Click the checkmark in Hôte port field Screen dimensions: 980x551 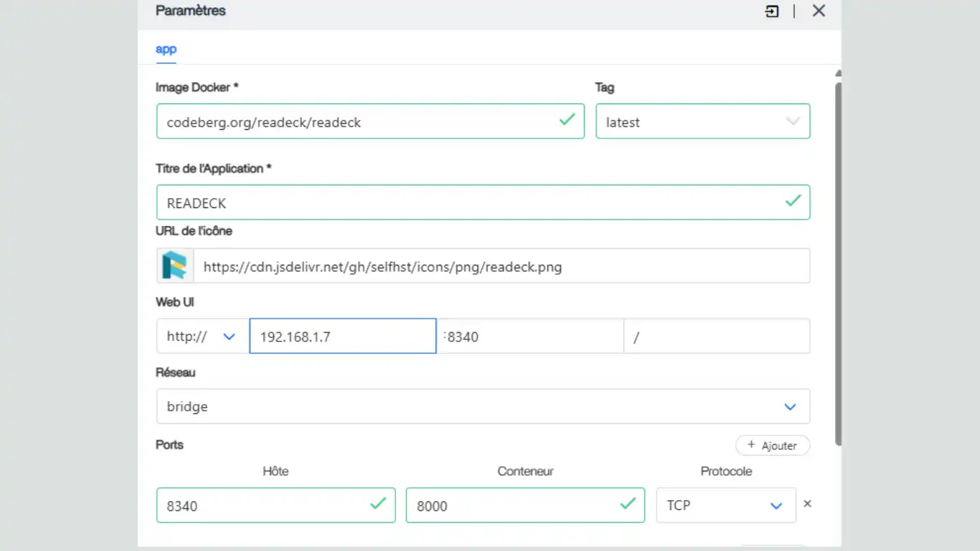coord(378,504)
